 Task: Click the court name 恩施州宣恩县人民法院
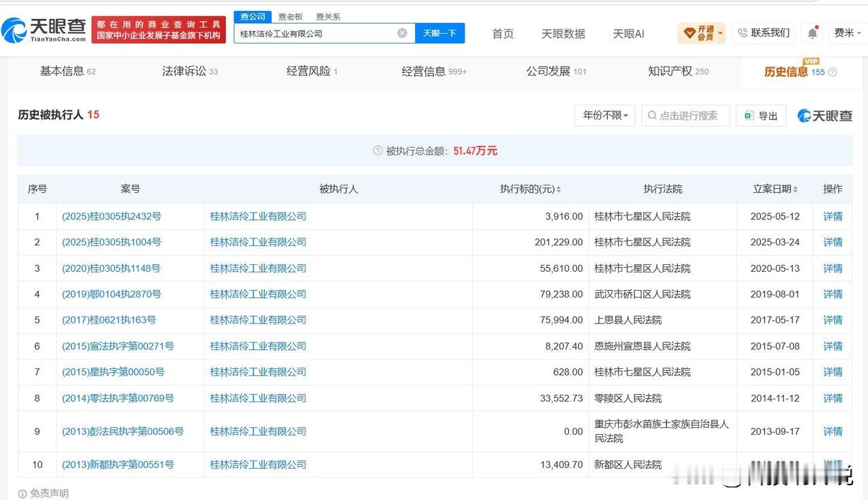pyautogui.click(x=643, y=346)
